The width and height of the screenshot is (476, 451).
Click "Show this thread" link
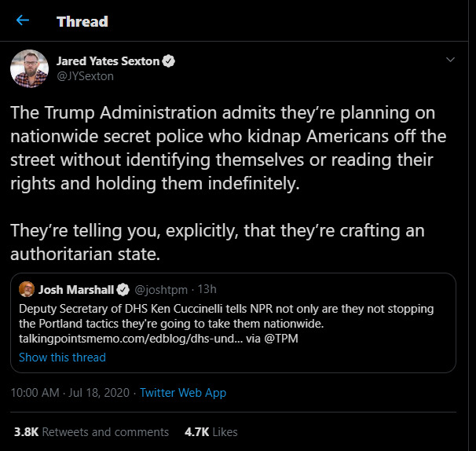(x=62, y=357)
